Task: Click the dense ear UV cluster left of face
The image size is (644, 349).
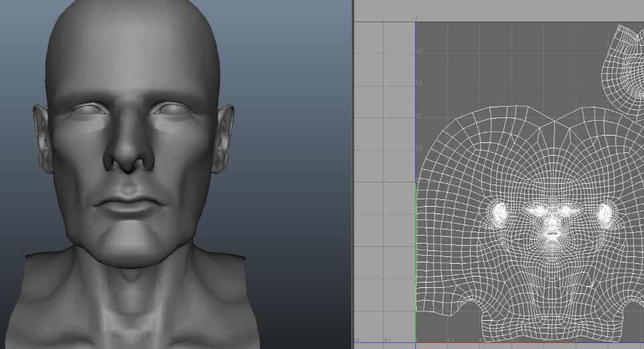Action: (499, 213)
